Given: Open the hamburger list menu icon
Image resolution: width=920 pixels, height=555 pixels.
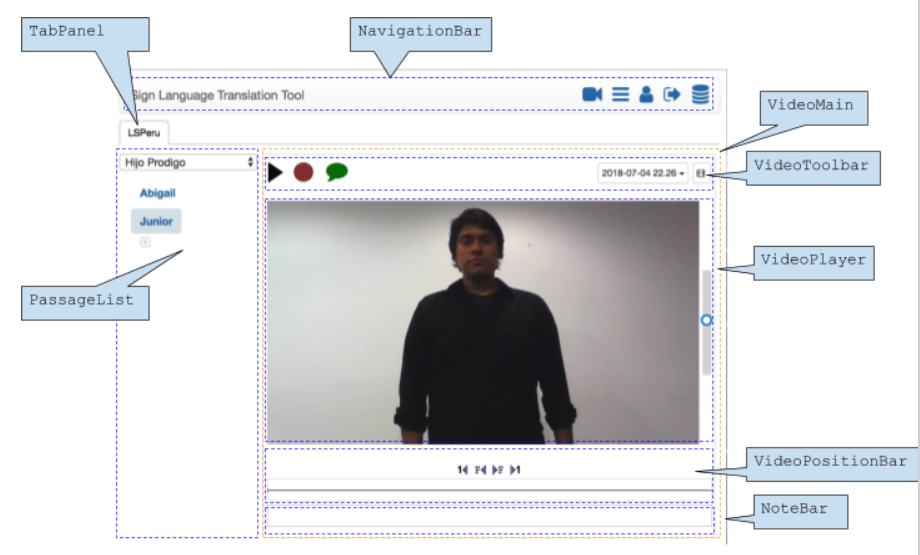Looking at the screenshot, I should point(620,94).
